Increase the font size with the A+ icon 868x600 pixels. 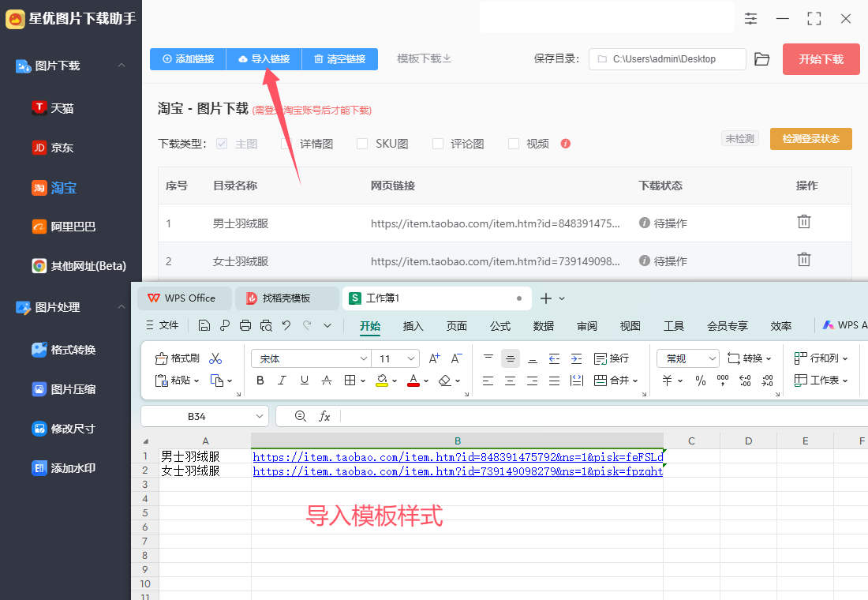coord(435,358)
